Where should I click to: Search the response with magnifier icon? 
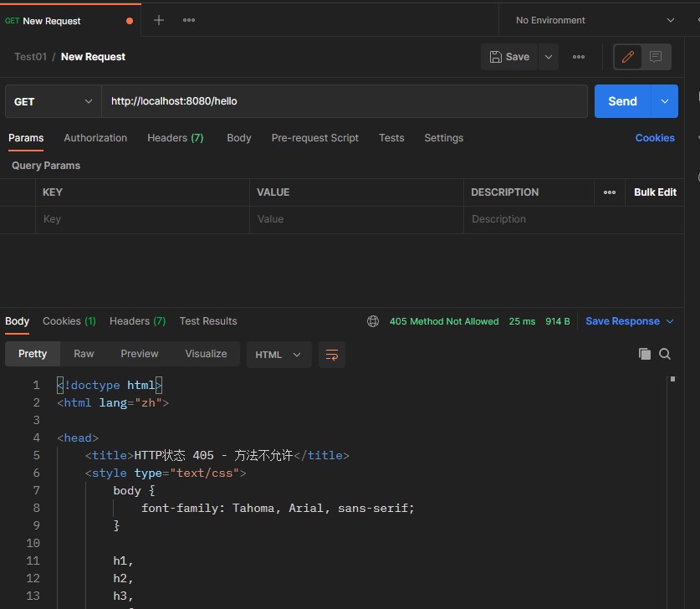[665, 354]
